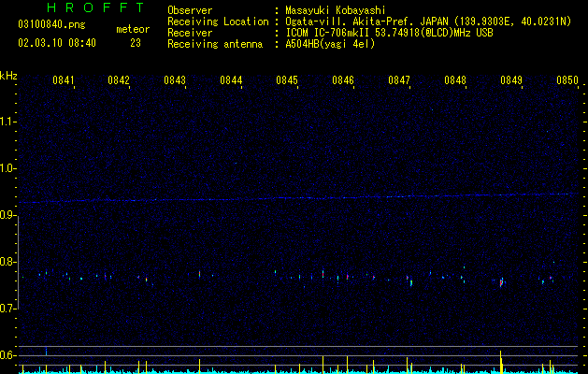588x374 pixels.
Task: Click the 0844 time marker
Action: coord(231,80)
